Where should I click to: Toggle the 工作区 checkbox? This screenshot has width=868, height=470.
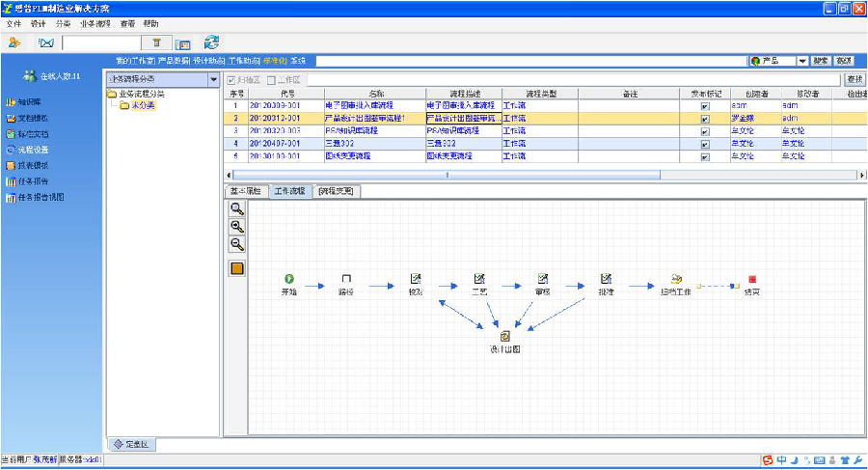tap(271, 79)
